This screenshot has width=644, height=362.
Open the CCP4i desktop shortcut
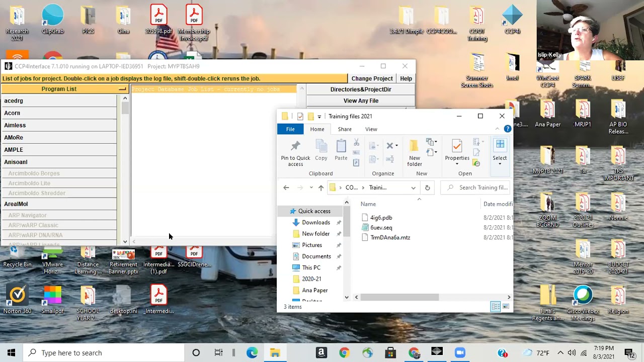click(512, 20)
